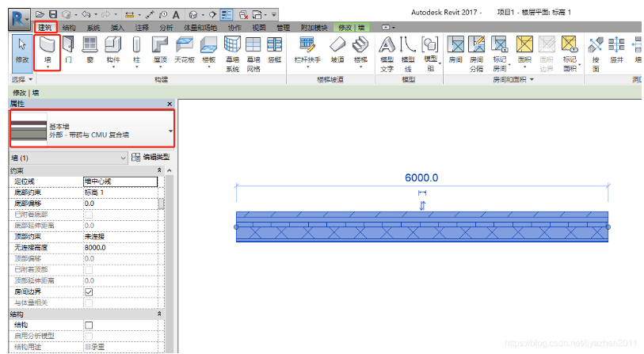Open the 选择 panel dropdown

(x=21, y=80)
